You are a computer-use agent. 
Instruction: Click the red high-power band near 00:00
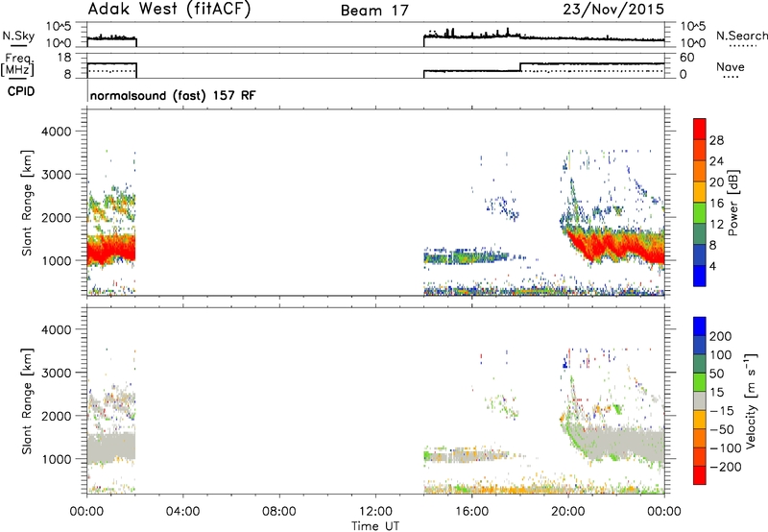tap(111, 249)
